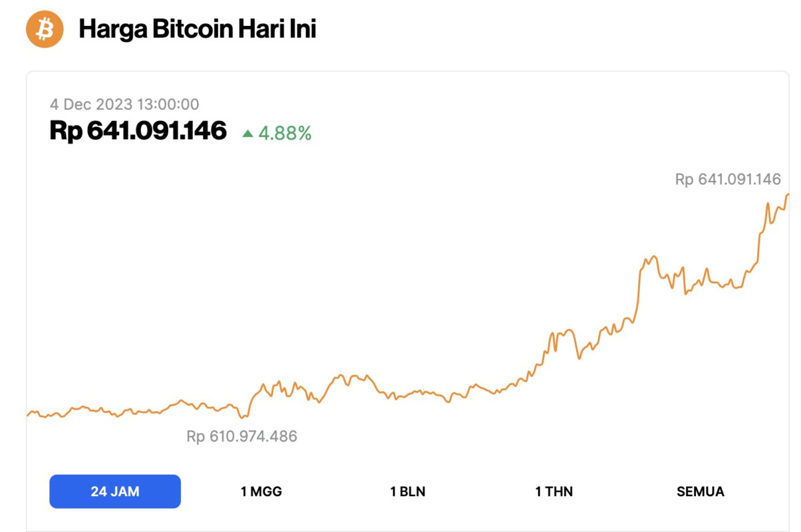
Task: Click the orange chart line midpoint
Action: 409,392
